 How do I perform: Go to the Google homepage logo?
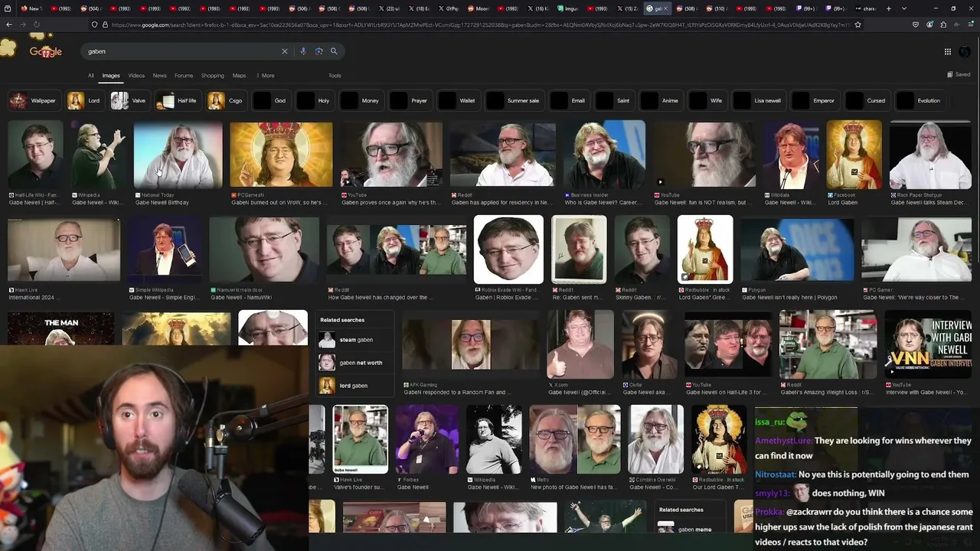pos(46,51)
